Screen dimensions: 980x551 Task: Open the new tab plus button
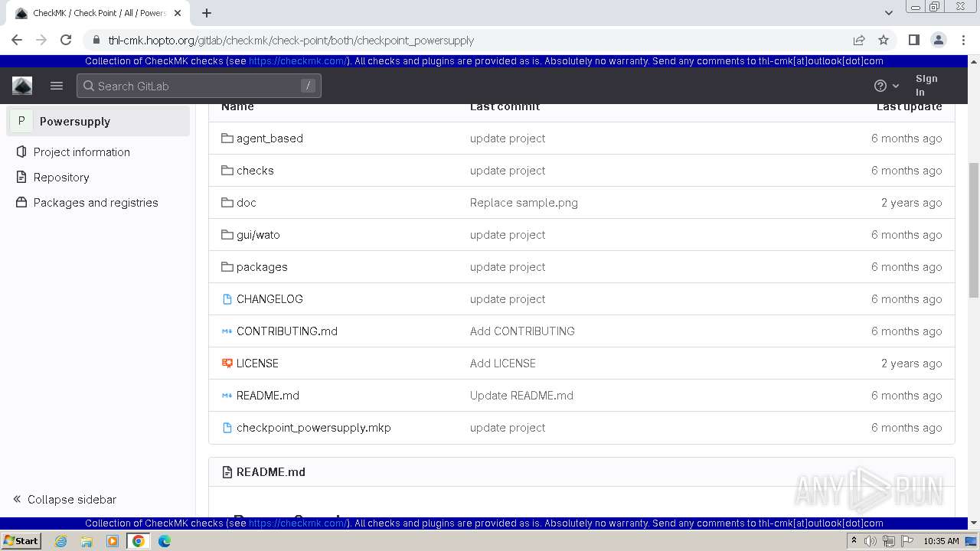pos(207,13)
